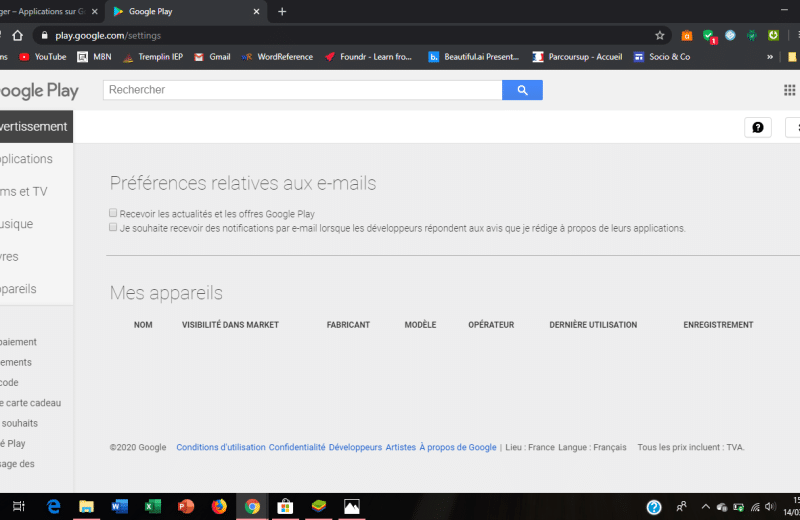
Task: Open redeem code sidebar link
Action: point(9,383)
